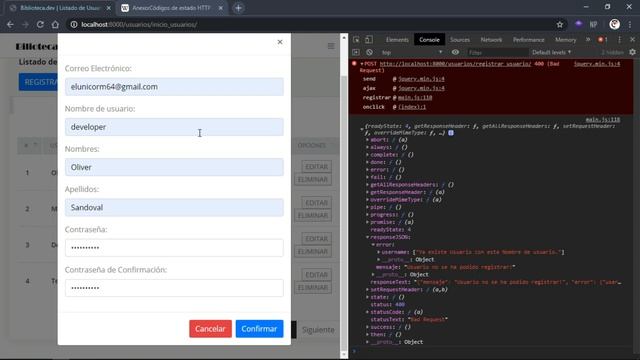
Task: Switch to Anexo:Códigos de estado HTTP tab
Action: pyautogui.click(x=171, y=8)
